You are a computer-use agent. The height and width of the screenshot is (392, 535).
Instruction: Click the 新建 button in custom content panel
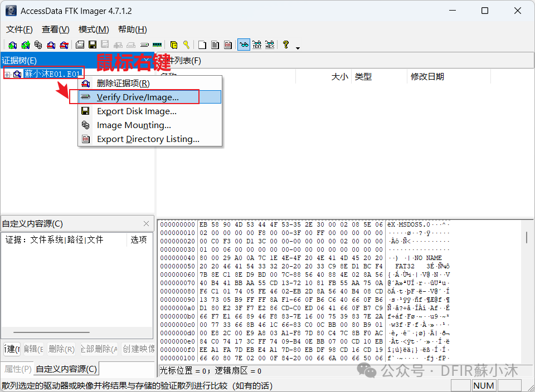[12, 349]
